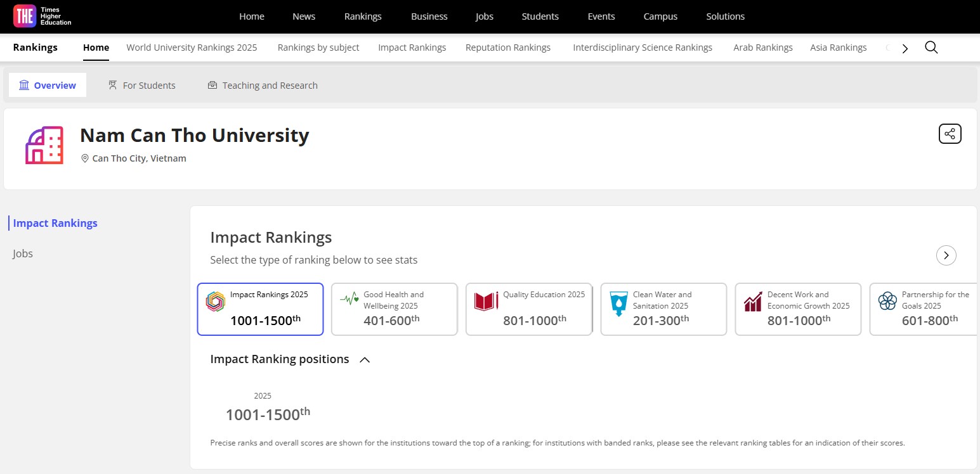Open the News top menu item
980x474 pixels.
click(304, 16)
